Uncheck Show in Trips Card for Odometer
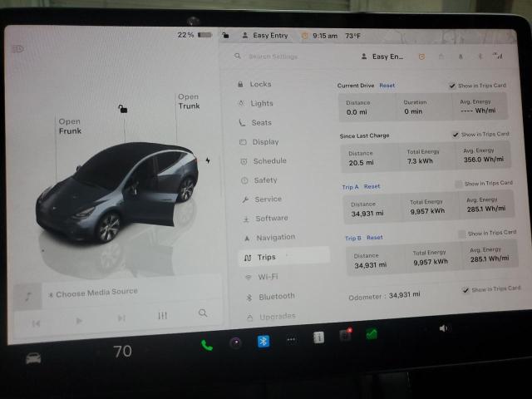The height and width of the screenshot is (399, 532). coord(465,290)
